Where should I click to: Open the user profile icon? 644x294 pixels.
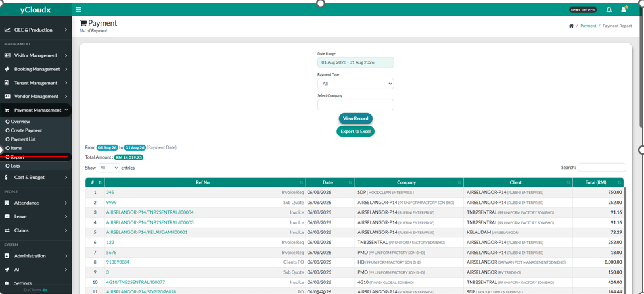(x=624, y=9)
